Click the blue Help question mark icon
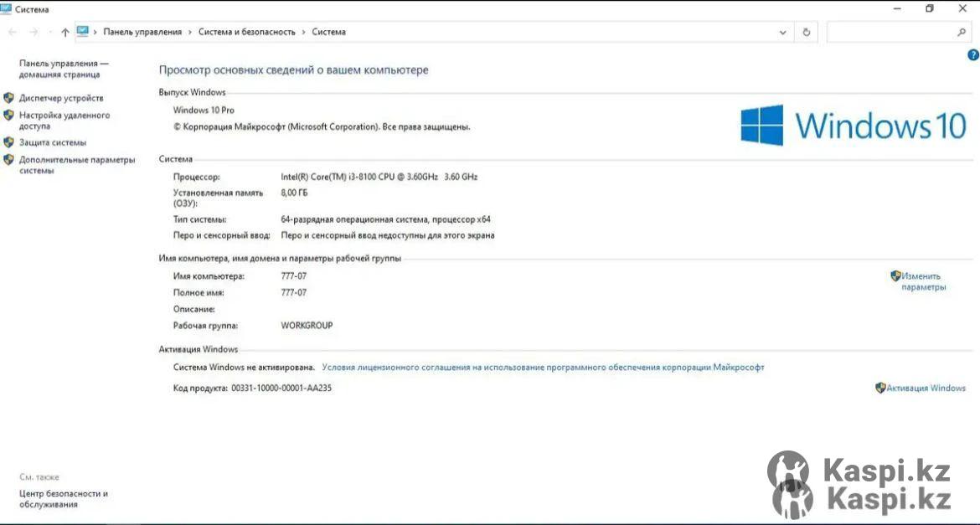The width and height of the screenshot is (980, 525). [x=972, y=55]
